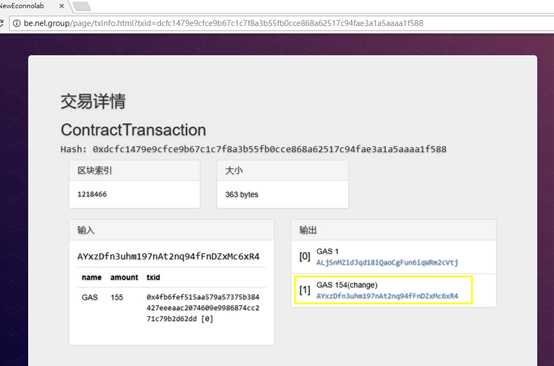Click the output index [0]
554x366 pixels.
coord(305,256)
